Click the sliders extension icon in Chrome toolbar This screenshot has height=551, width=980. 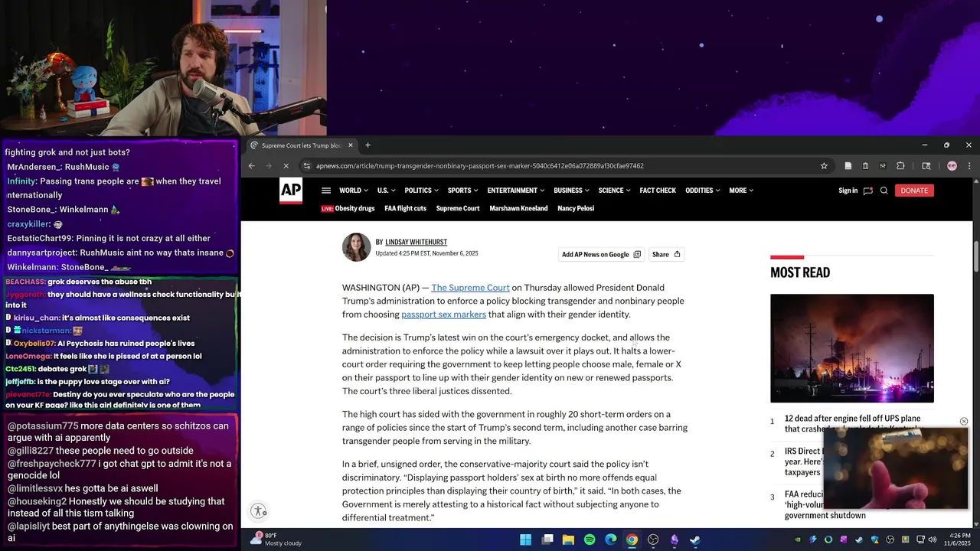point(883,166)
